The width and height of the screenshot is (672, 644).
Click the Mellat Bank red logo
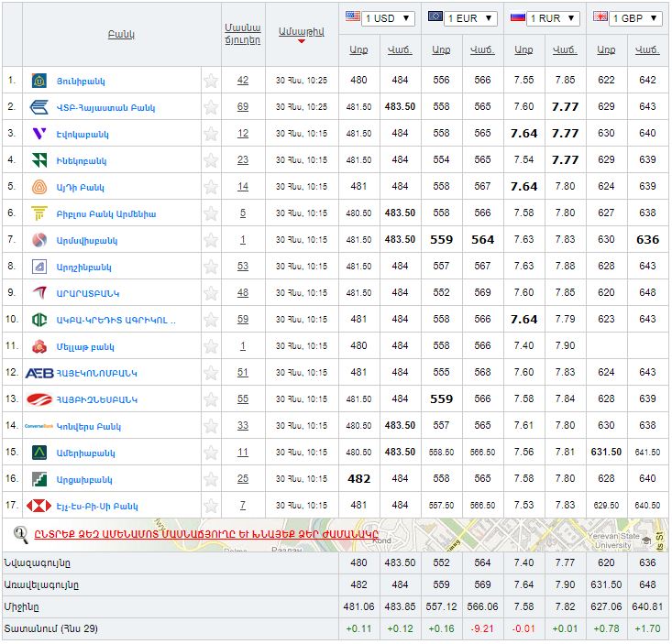40,347
